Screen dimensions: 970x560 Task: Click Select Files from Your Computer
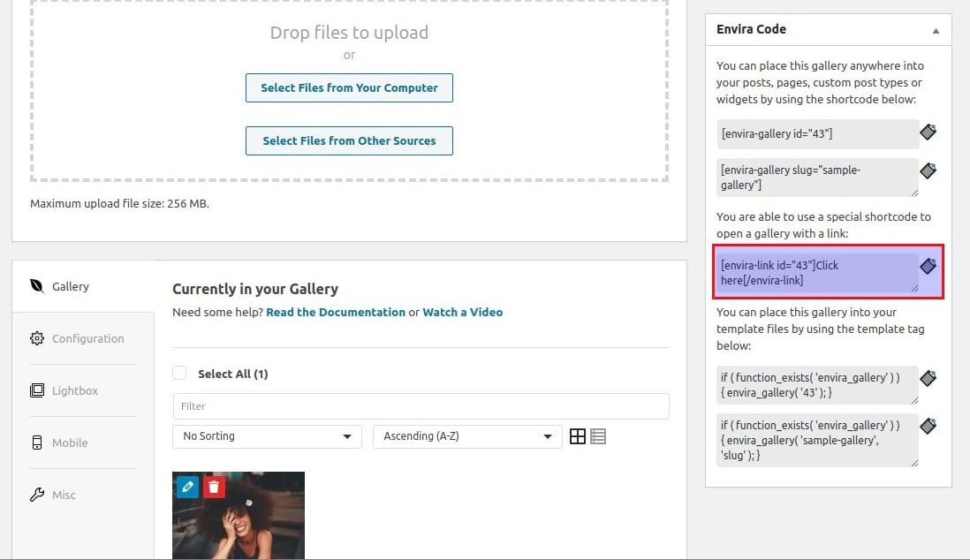[349, 88]
